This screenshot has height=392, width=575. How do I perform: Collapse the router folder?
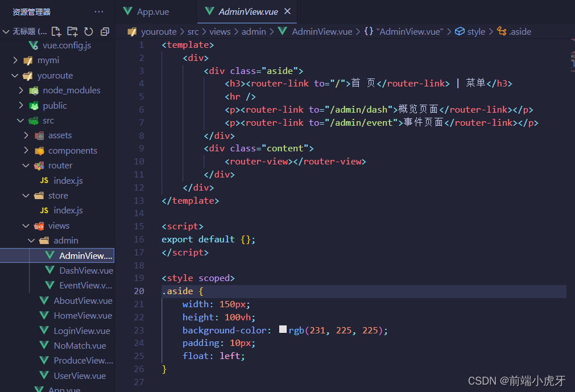(26, 166)
